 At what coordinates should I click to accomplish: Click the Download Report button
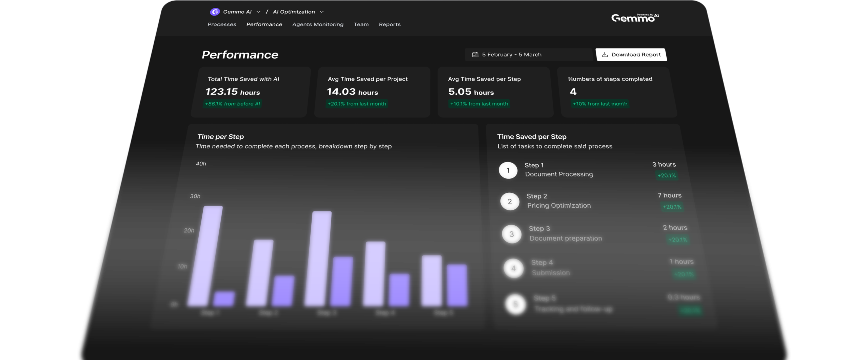[x=631, y=55]
